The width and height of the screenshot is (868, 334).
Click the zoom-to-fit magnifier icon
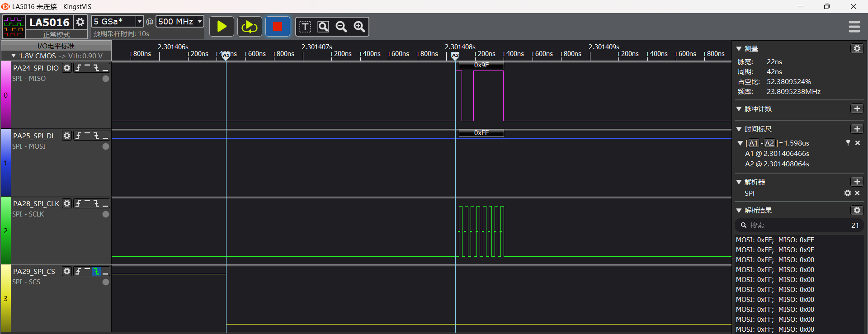pos(323,27)
